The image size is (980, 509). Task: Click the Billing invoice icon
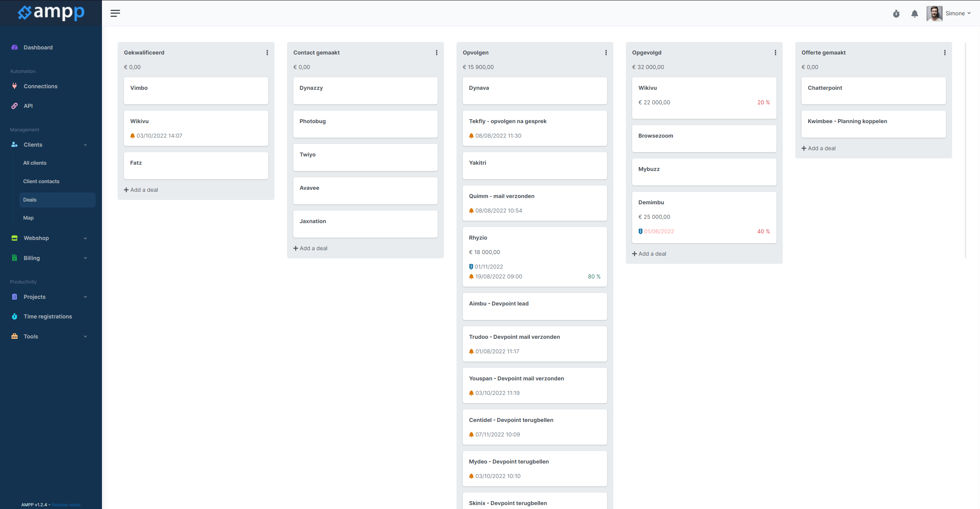(15, 258)
